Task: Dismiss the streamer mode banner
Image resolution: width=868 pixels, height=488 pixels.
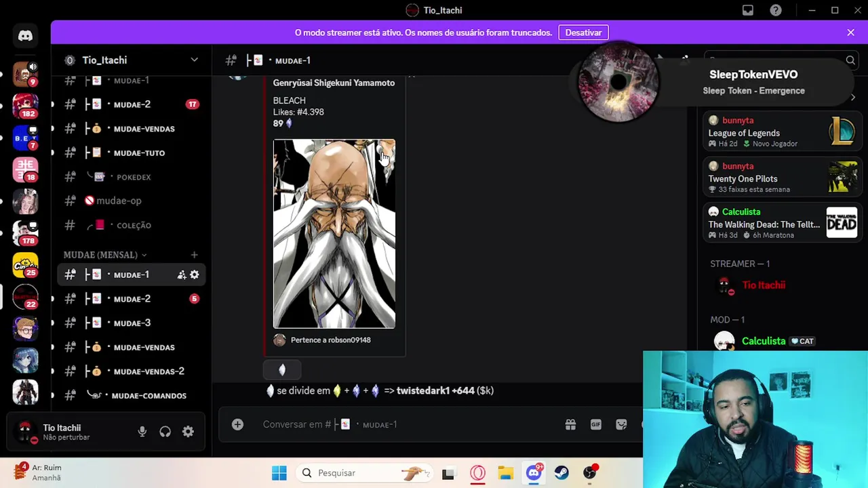Action: (850, 33)
